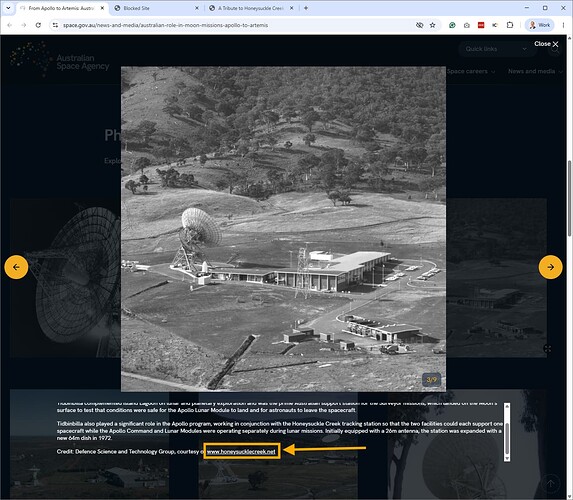Close the Blocked Site tab
Image resolution: width=573 pixels, height=500 pixels.
tap(197, 8)
